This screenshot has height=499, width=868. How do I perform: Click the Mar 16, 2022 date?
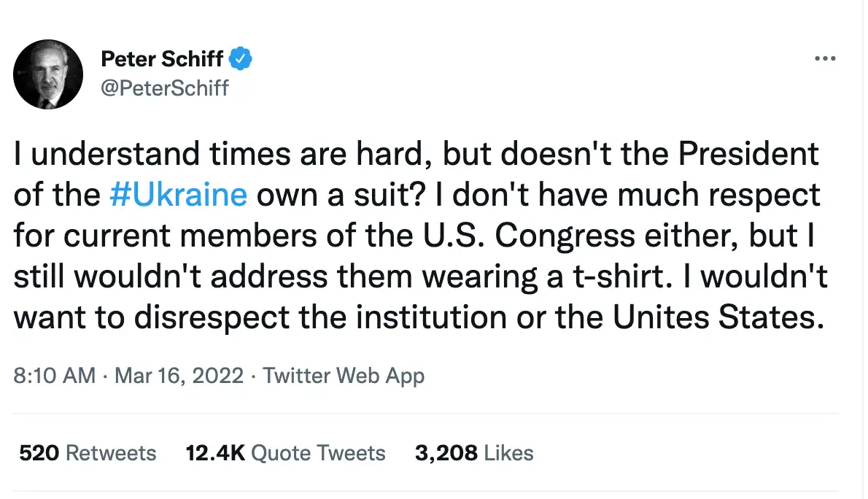point(179,376)
